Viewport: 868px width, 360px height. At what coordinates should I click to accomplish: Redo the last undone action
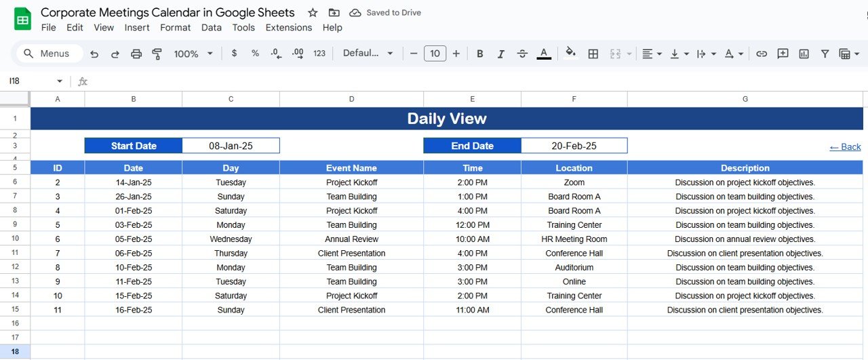(x=115, y=54)
